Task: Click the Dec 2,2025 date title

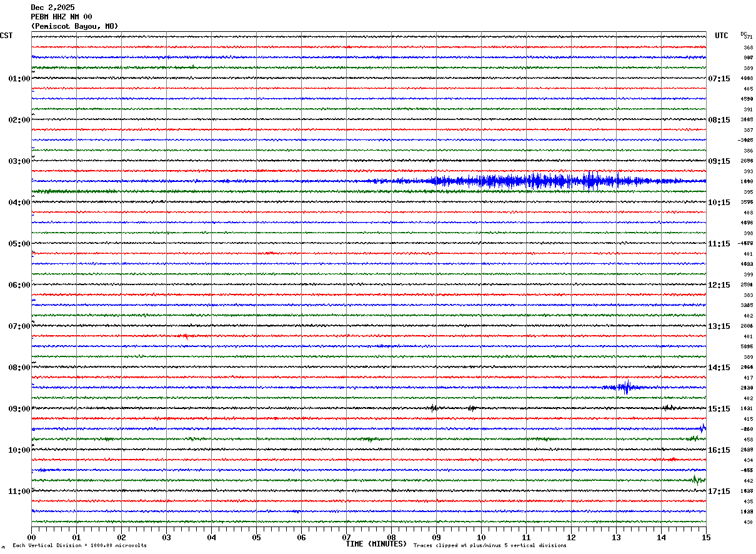Action: point(52,8)
